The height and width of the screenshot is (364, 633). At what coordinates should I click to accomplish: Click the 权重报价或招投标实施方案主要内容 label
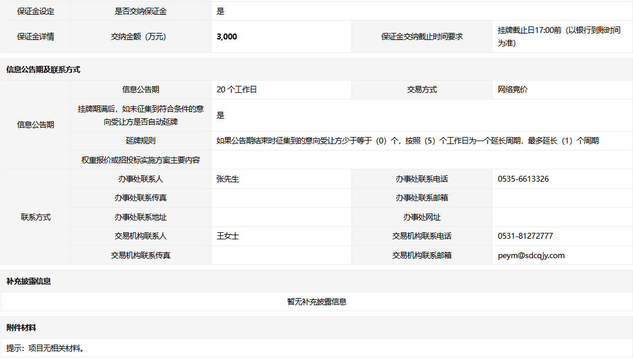[x=140, y=160]
